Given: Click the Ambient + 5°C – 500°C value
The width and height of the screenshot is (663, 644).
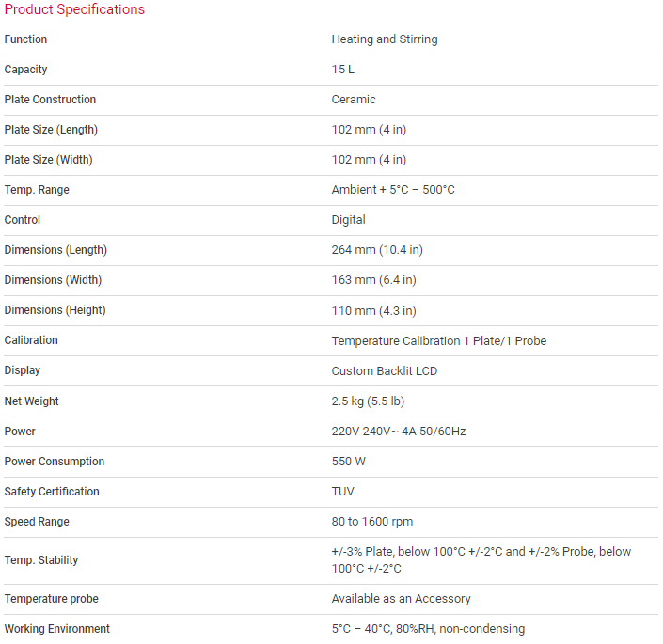Looking at the screenshot, I should coord(393,190).
